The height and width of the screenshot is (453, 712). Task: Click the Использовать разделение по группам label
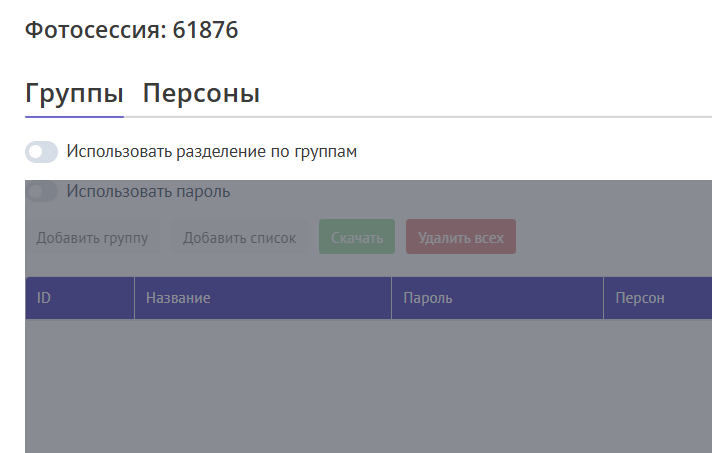pos(211,152)
